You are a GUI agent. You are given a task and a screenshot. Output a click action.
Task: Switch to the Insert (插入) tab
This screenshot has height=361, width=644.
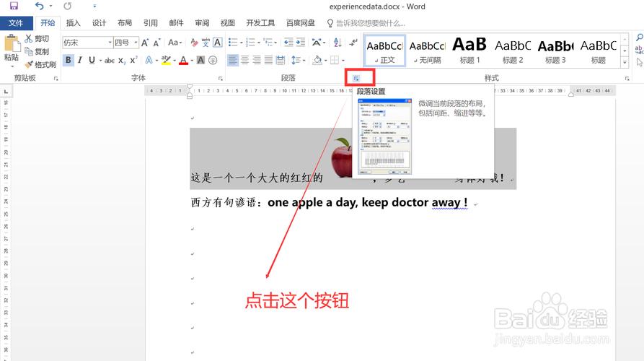click(73, 23)
